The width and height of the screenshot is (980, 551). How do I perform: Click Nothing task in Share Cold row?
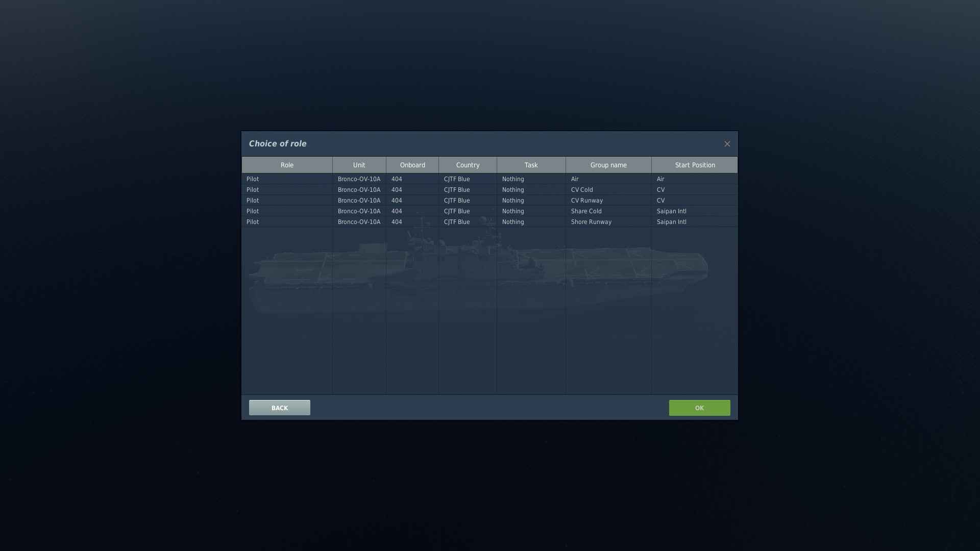[513, 211]
